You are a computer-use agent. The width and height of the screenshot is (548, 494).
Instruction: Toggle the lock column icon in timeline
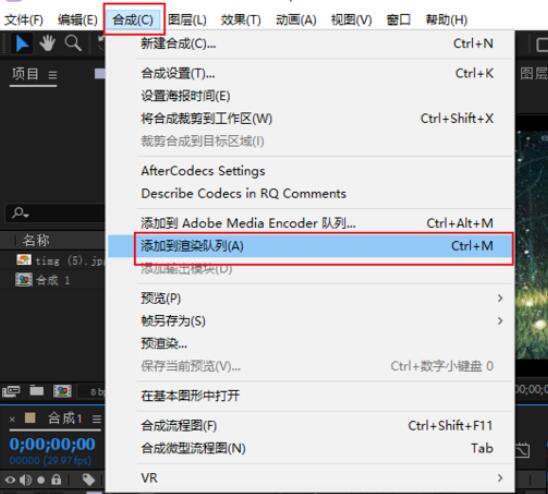(56, 479)
